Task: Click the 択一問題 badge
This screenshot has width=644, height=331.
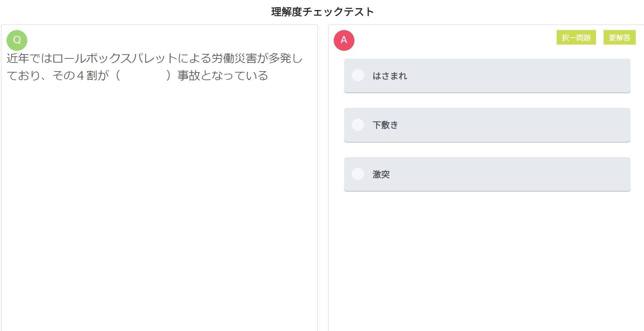Action: pyautogui.click(x=576, y=38)
